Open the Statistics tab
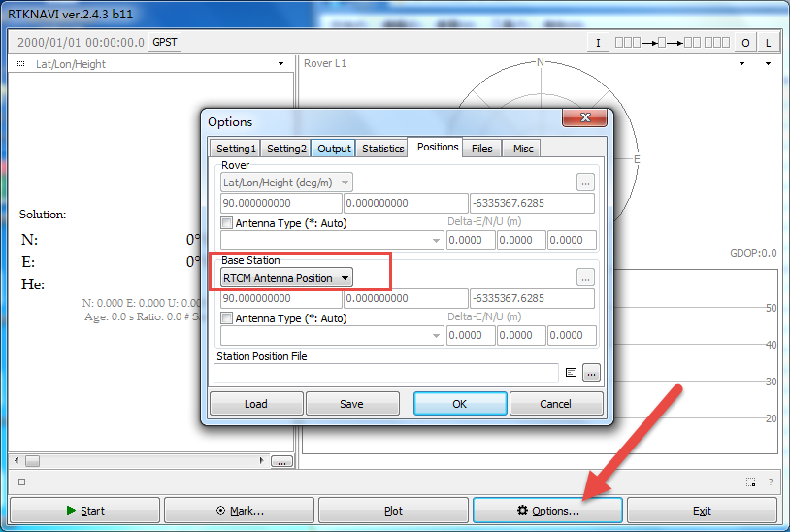Screen dimensions: 790x532 (x=382, y=149)
